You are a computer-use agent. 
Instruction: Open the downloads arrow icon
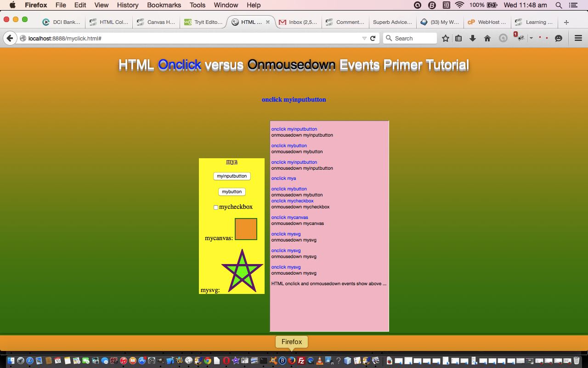coord(472,39)
